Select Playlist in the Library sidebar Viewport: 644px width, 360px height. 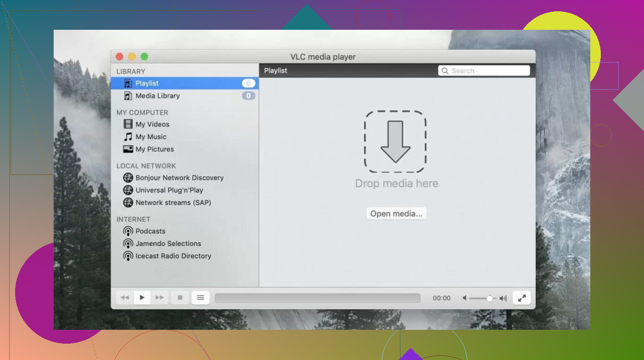pyautogui.click(x=185, y=83)
